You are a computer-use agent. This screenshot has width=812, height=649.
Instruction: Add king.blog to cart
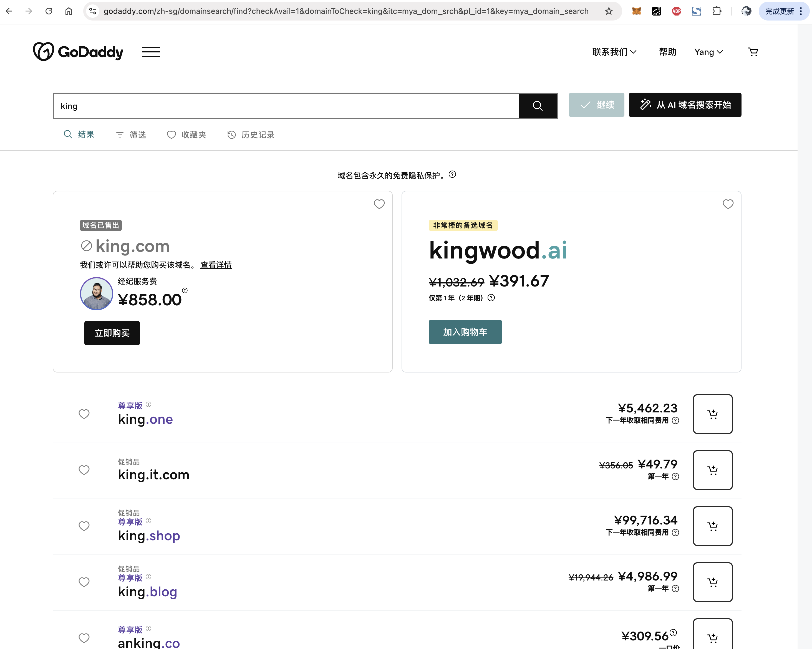pyautogui.click(x=712, y=582)
